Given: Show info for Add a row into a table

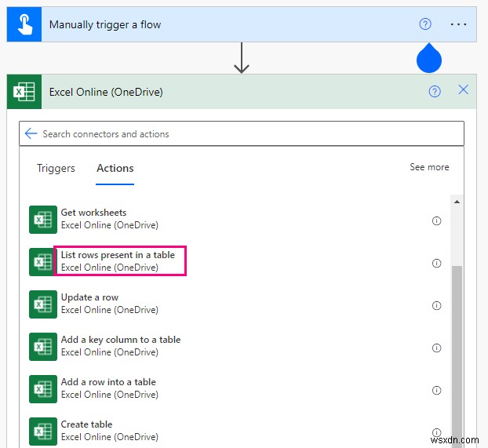Looking at the screenshot, I should coord(436,390).
